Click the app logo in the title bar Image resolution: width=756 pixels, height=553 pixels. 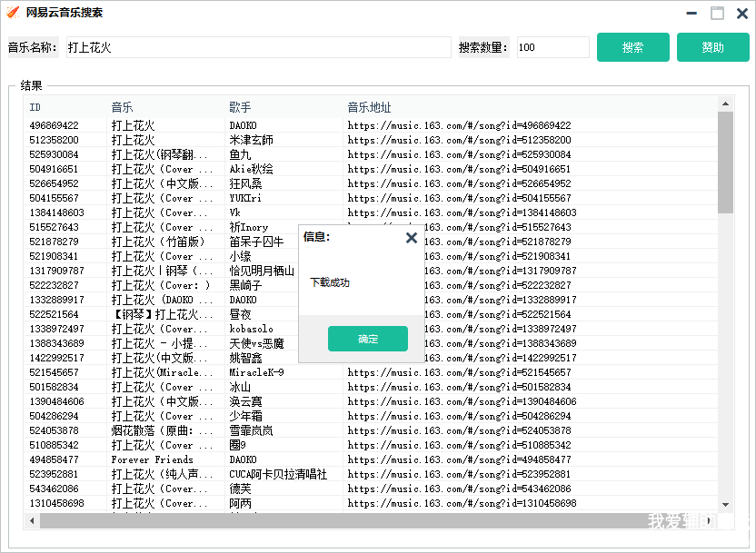tap(13, 13)
